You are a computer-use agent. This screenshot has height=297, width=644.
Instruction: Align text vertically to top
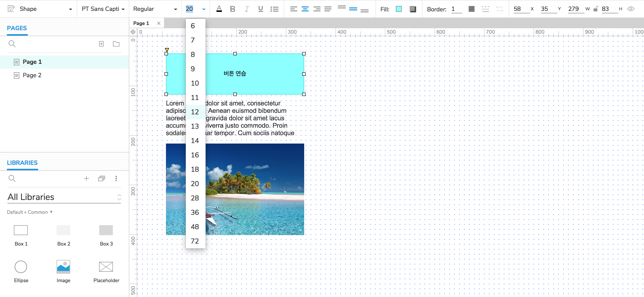point(342,7)
